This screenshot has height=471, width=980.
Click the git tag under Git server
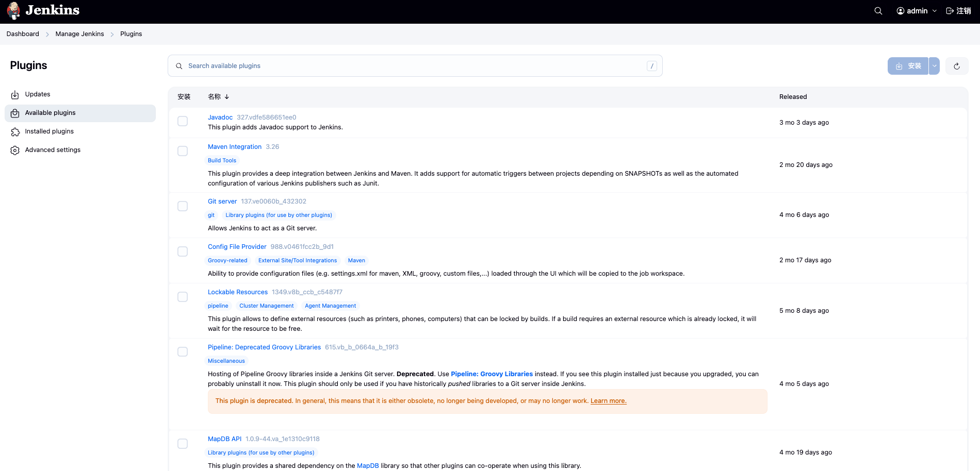[x=211, y=215]
